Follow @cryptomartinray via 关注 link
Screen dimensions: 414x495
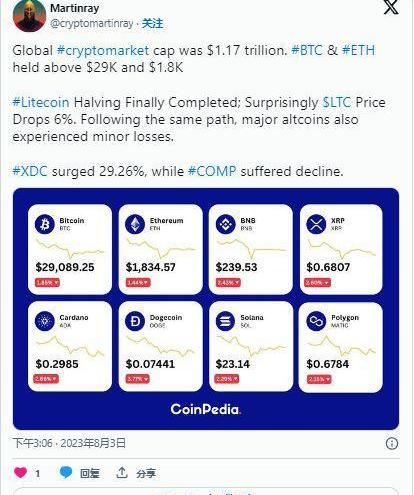pyautogui.click(x=152, y=24)
